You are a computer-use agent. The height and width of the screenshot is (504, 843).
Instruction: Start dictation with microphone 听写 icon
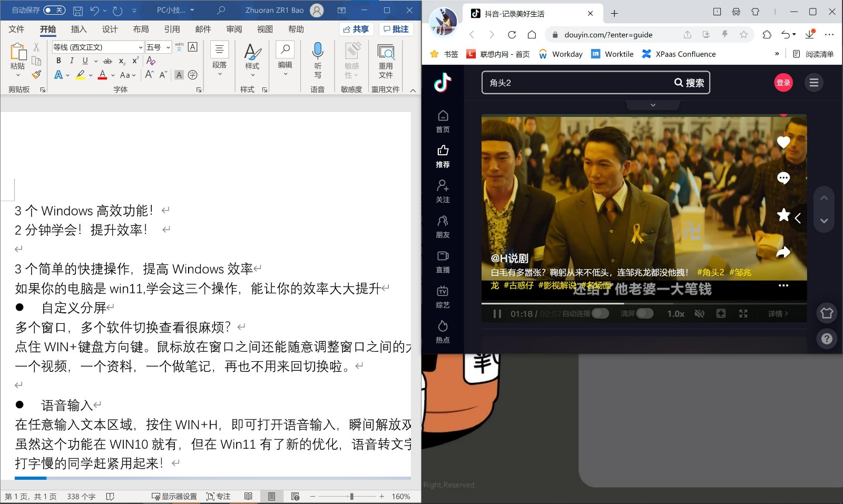point(318,60)
